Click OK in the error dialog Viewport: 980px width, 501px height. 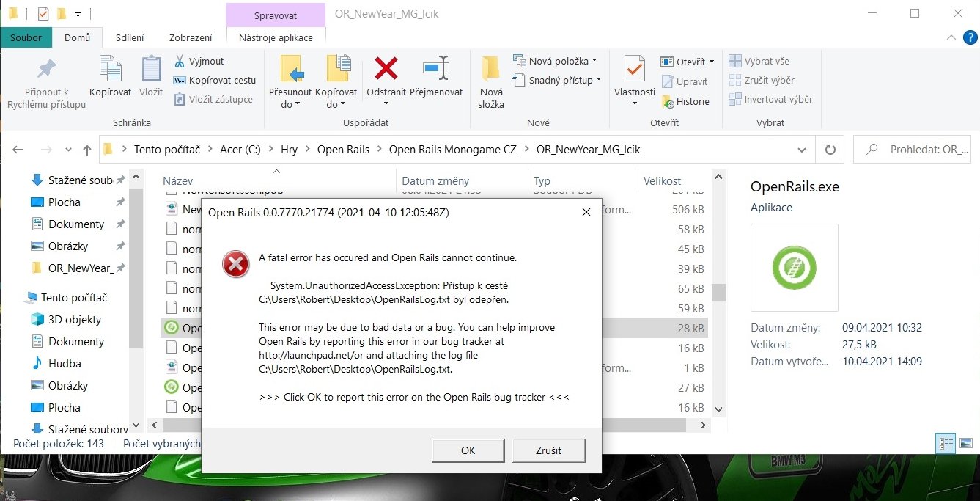click(x=468, y=450)
